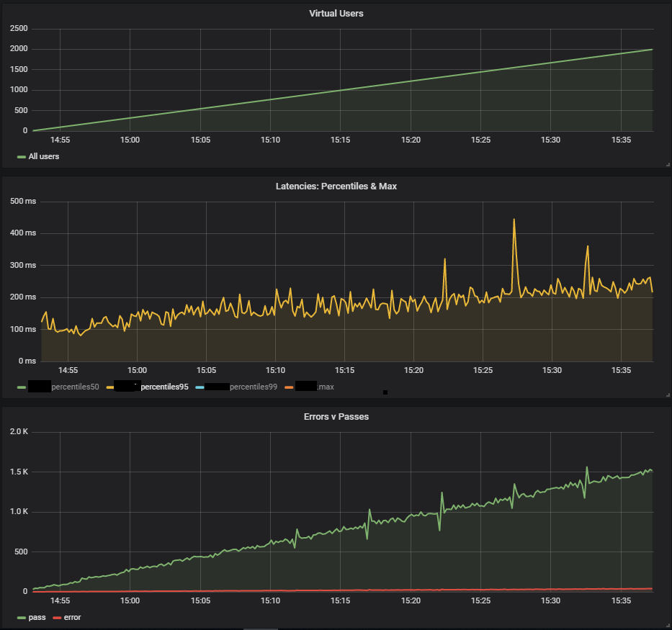
Task: Click the 15:00 time label in Latencies panel
Action: tap(137, 371)
